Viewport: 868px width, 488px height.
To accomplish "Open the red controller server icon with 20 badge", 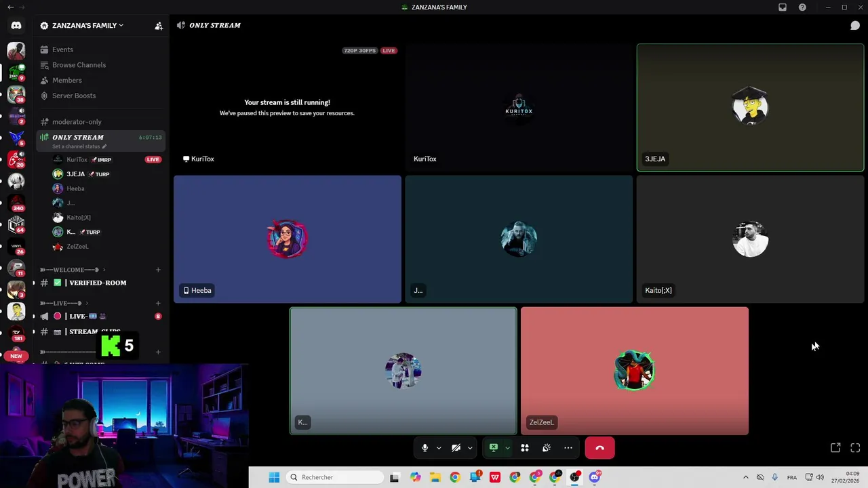I will 16,159.
